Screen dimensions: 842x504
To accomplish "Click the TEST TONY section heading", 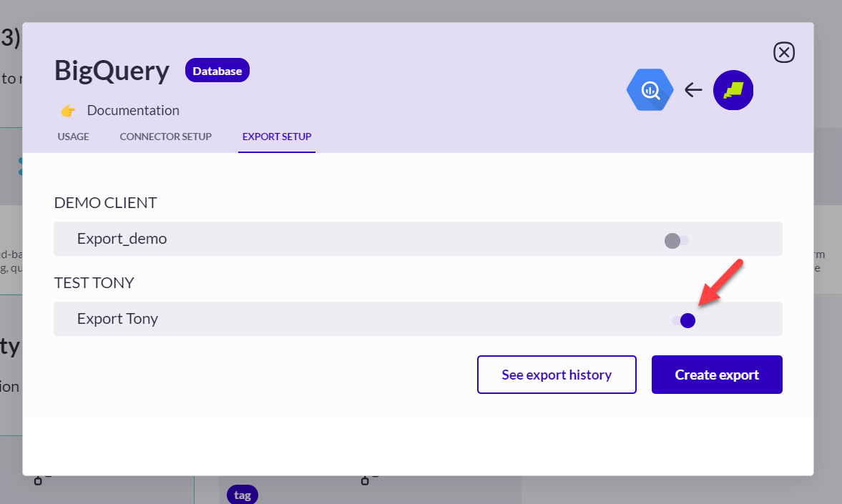I will (x=94, y=283).
